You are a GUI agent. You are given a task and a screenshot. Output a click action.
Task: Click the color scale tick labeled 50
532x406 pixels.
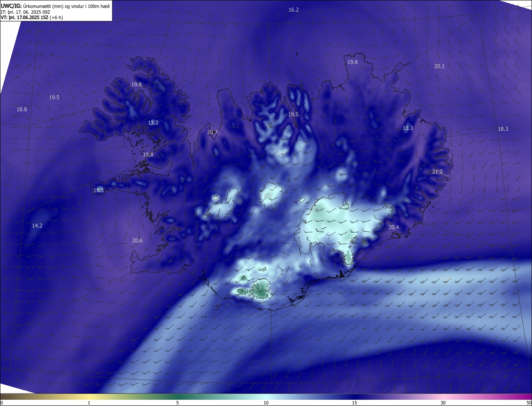tap(529, 403)
